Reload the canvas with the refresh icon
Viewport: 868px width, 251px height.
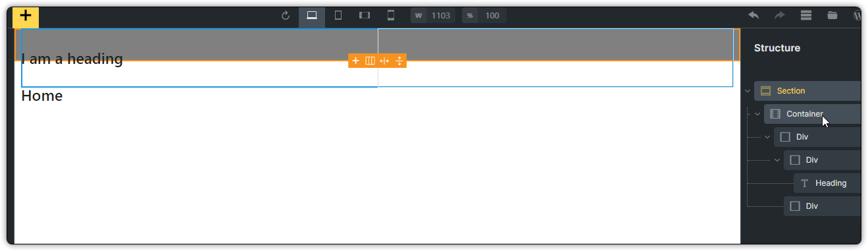pos(286,16)
